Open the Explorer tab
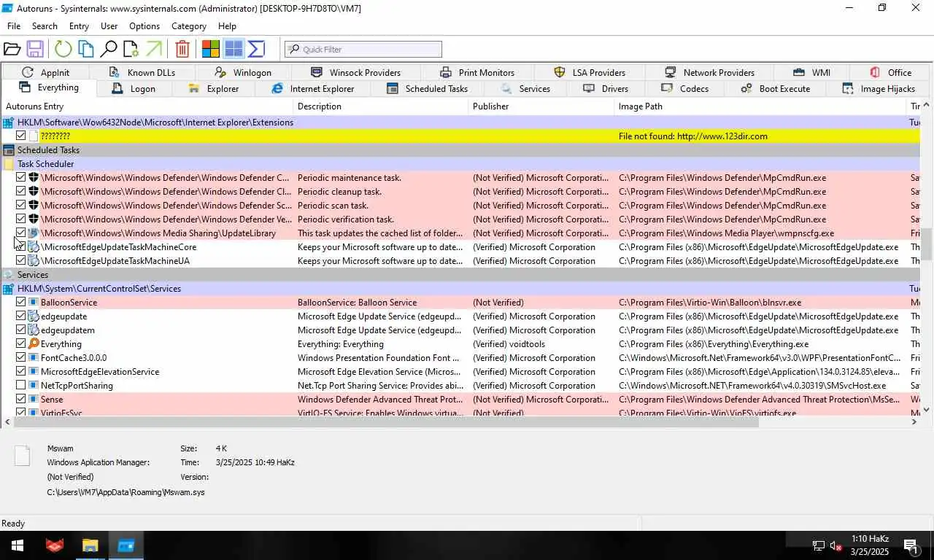This screenshot has width=934, height=560. (213, 88)
